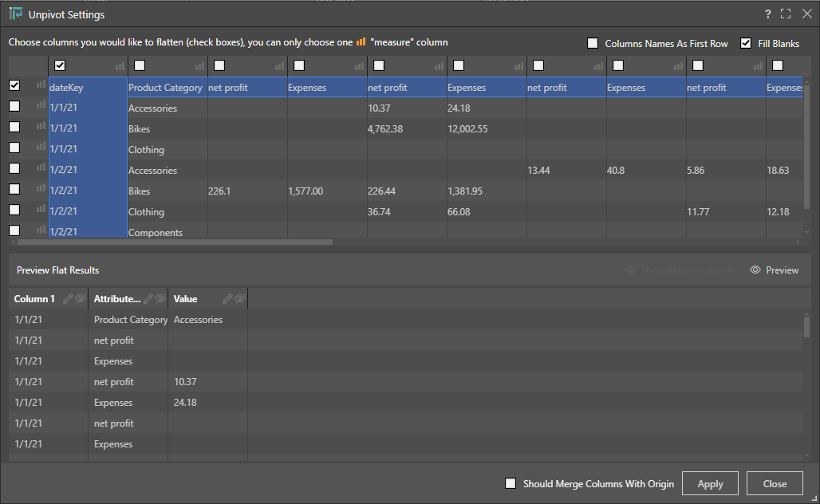Tick the checkbox above Product Category column

pos(140,65)
